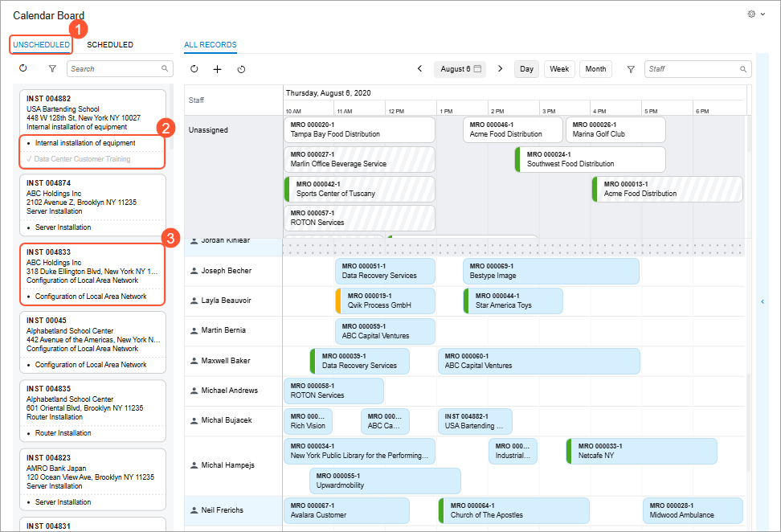Viewport: 781px width, 532px height.
Task: Refresh the calendar board records
Action: pyautogui.click(x=194, y=69)
